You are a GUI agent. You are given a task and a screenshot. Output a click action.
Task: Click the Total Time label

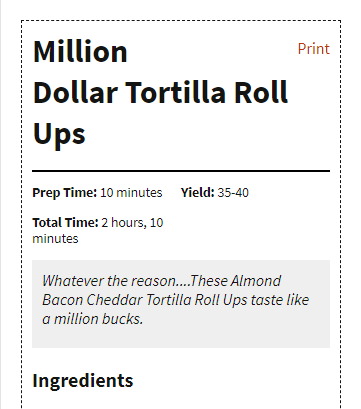(x=65, y=222)
